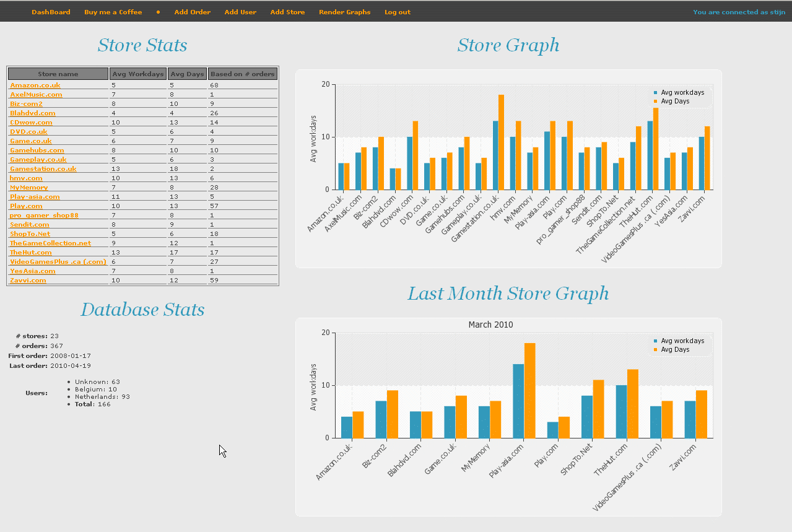This screenshot has width=792, height=532.
Task: Click the Based on # orders column header
Action: 242,74
